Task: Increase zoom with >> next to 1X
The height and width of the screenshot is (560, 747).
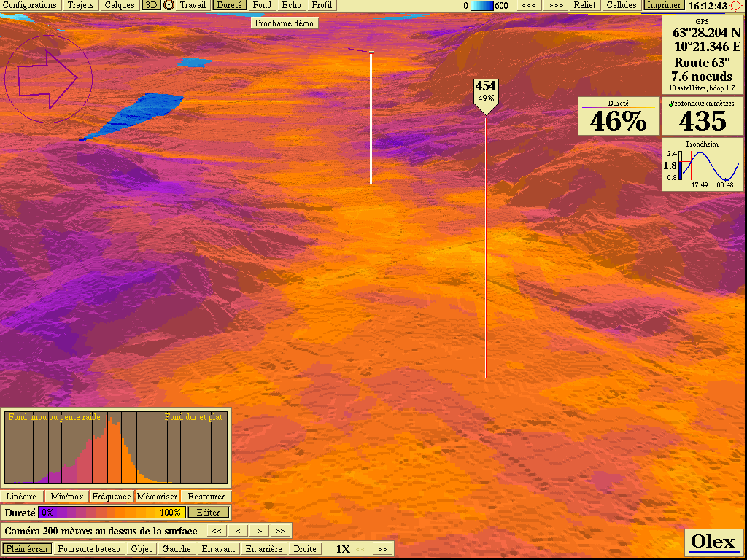Action: 382,549
